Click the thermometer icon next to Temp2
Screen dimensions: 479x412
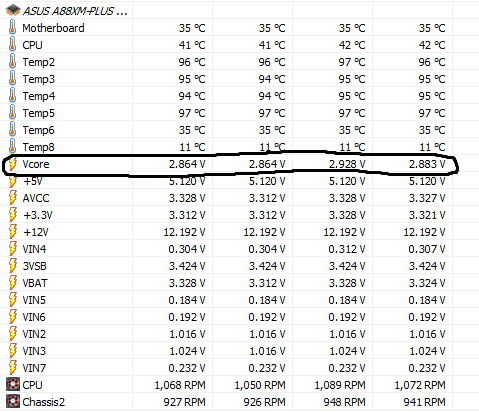click(12, 62)
